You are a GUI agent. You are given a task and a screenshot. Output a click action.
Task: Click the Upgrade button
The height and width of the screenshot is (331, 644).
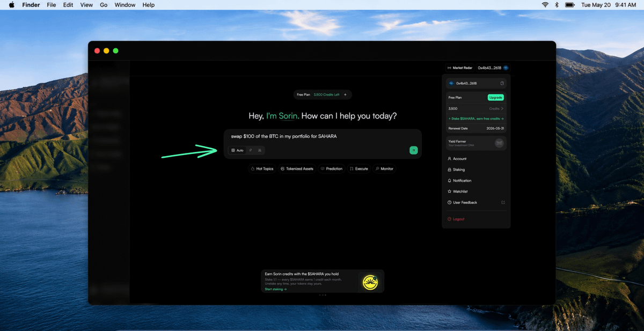496,98
